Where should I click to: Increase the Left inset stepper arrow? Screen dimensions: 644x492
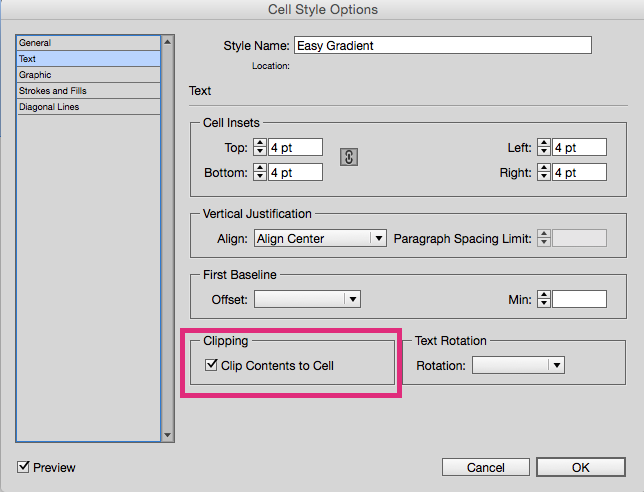[x=543, y=143]
